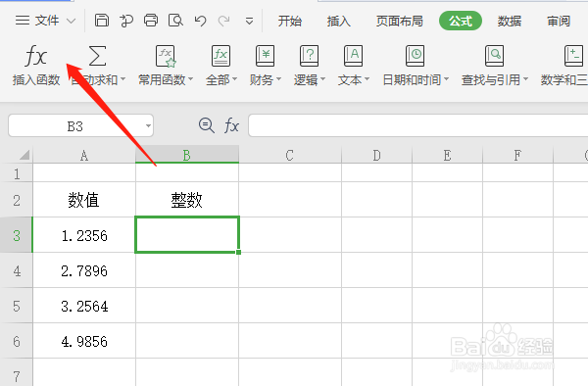The height and width of the screenshot is (386, 588).
Task: Click the zoom magnifier beside formula bar
Action: click(x=207, y=125)
